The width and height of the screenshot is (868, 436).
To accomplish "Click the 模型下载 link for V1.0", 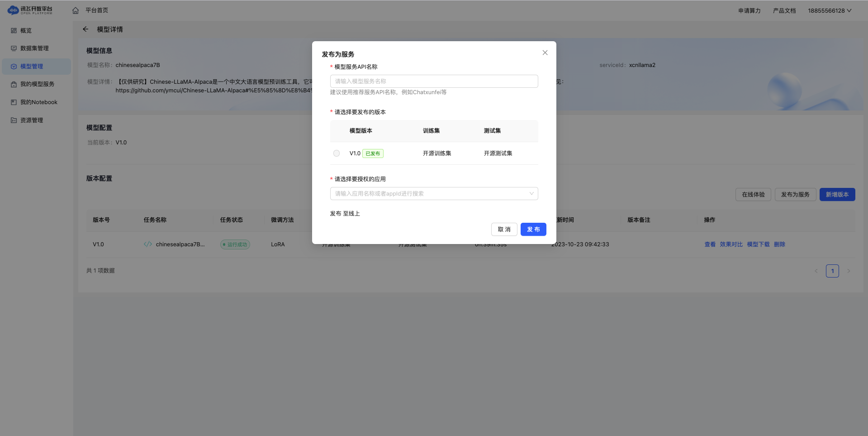I will point(758,244).
